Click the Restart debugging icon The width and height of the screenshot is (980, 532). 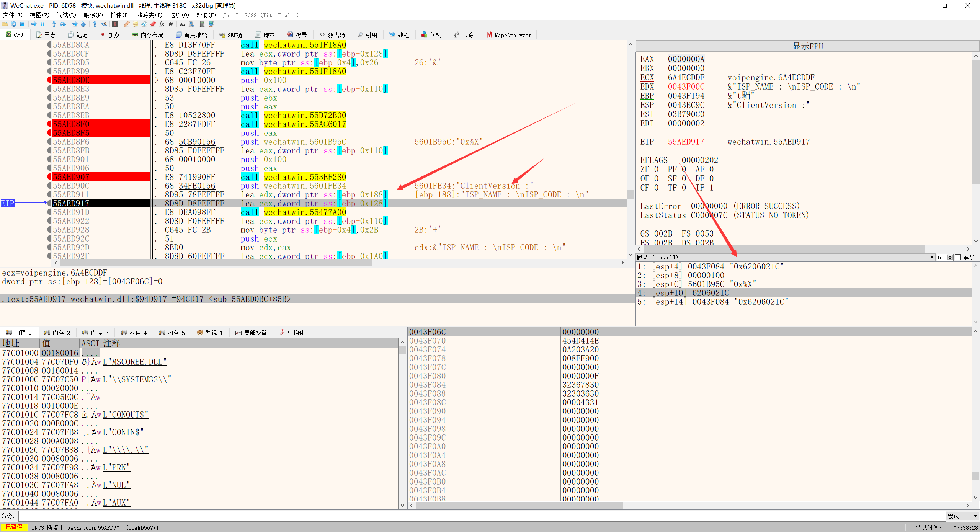pyautogui.click(x=14, y=24)
